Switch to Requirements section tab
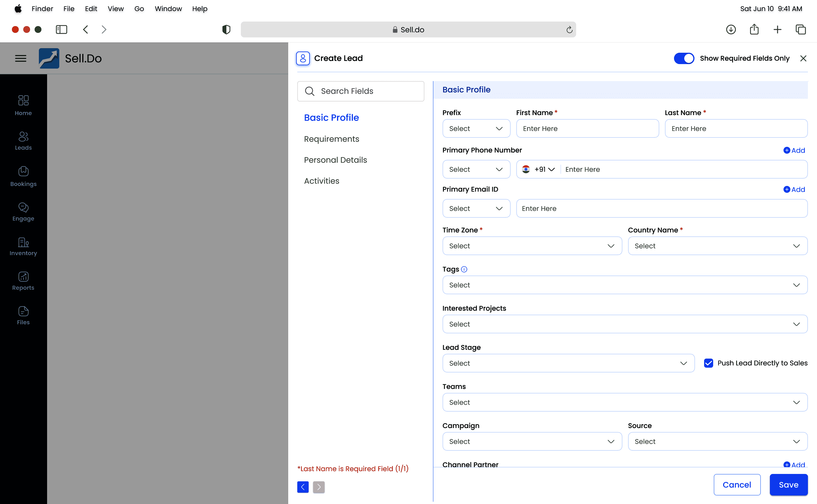 (331, 139)
